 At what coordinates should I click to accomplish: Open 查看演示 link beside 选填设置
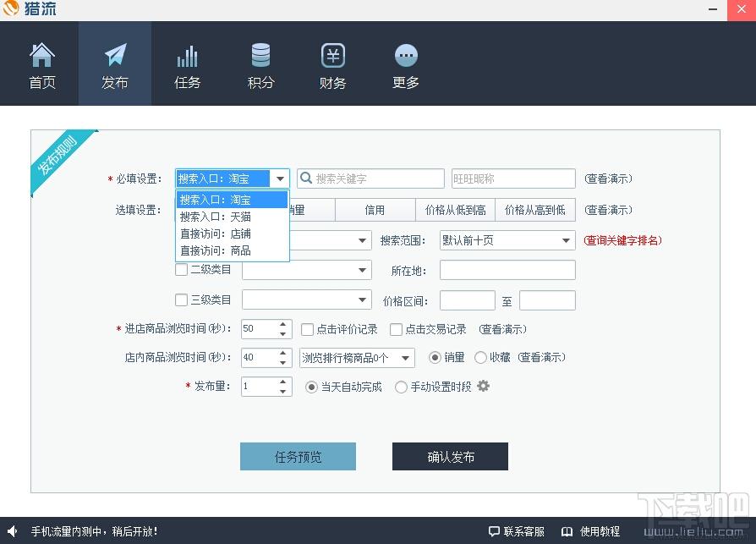tap(609, 211)
